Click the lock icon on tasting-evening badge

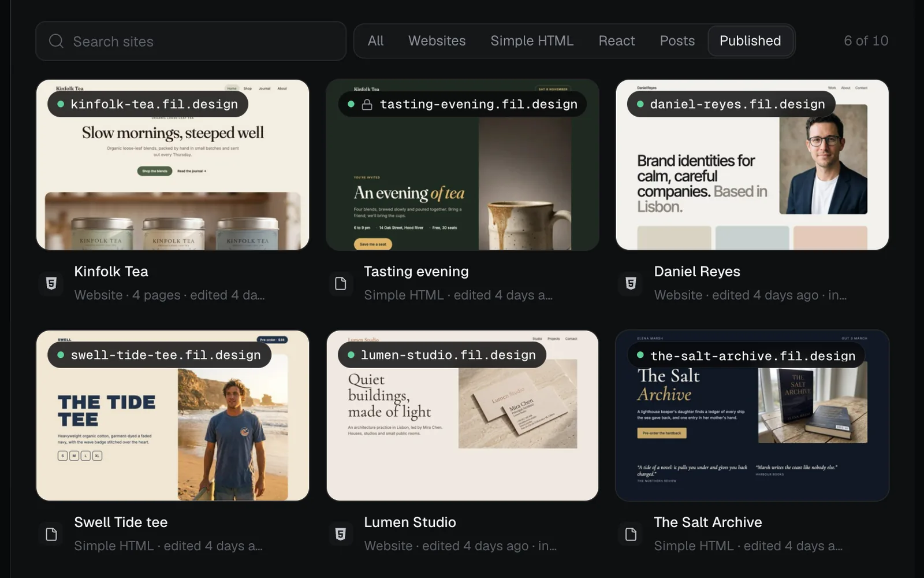tap(367, 105)
